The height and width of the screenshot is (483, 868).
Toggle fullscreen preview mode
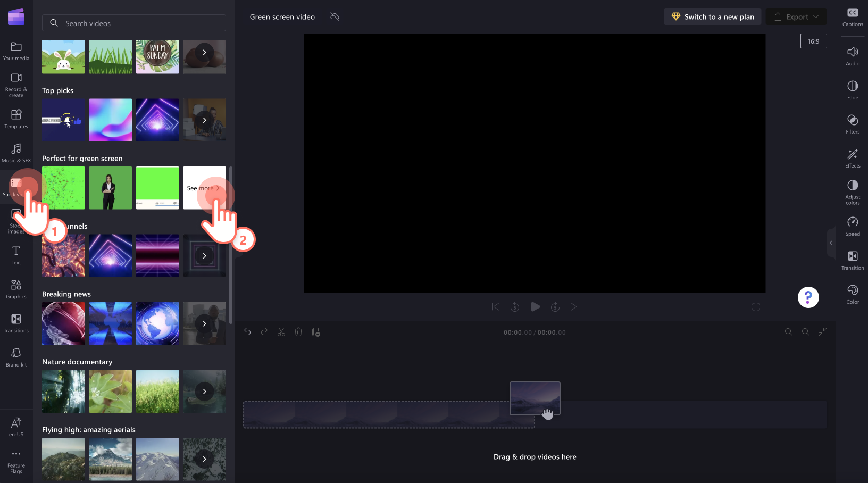(756, 306)
